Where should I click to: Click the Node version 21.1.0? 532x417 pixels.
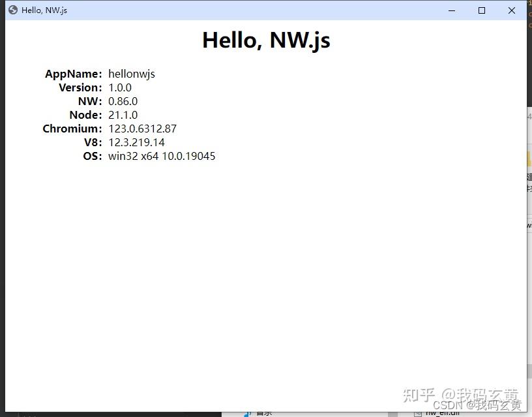(123, 115)
